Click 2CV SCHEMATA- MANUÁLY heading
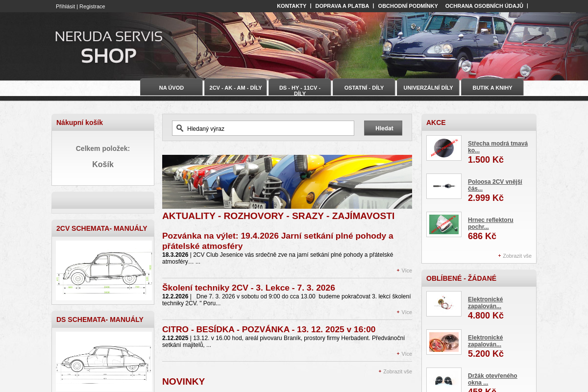The width and height of the screenshot is (588, 392). pyautogui.click(x=101, y=228)
